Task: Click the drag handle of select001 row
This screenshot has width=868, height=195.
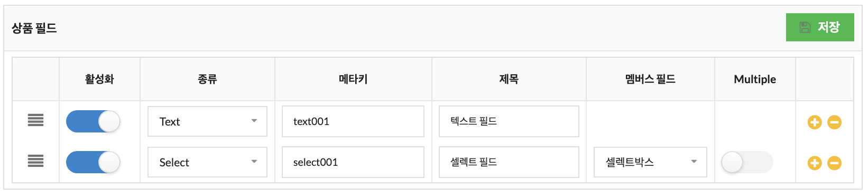Action: [35, 161]
